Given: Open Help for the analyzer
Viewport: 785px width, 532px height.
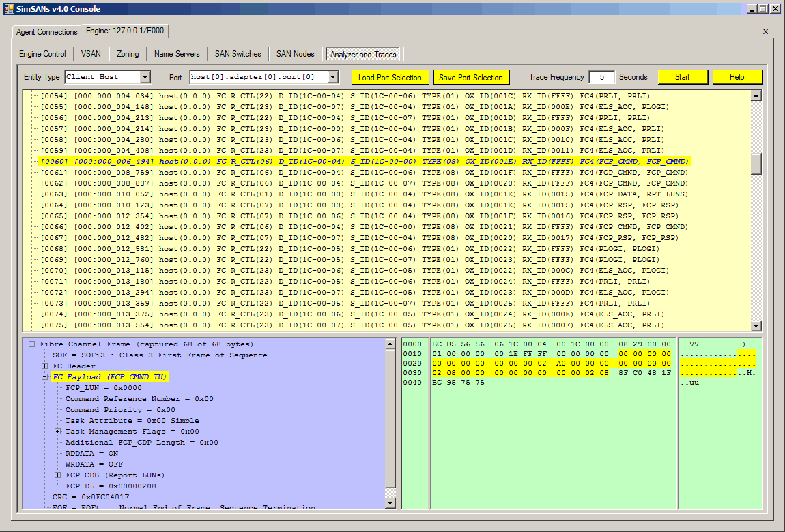Looking at the screenshot, I should point(737,77).
